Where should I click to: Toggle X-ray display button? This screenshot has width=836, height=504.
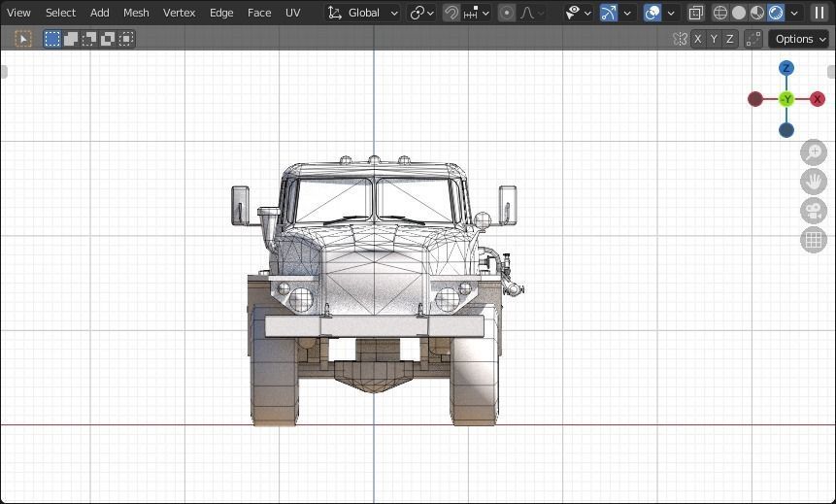pos(696,13)
